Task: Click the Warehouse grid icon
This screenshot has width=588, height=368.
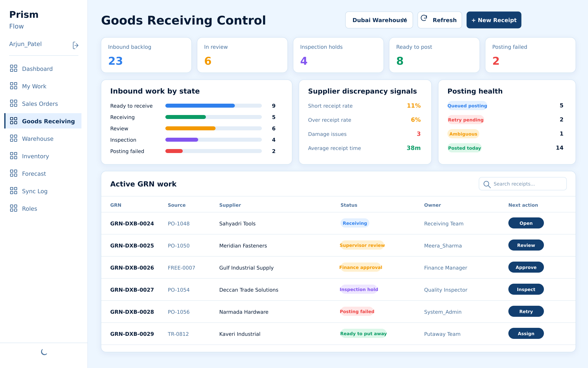Action: pyautogui.click(x=13, y=138)
